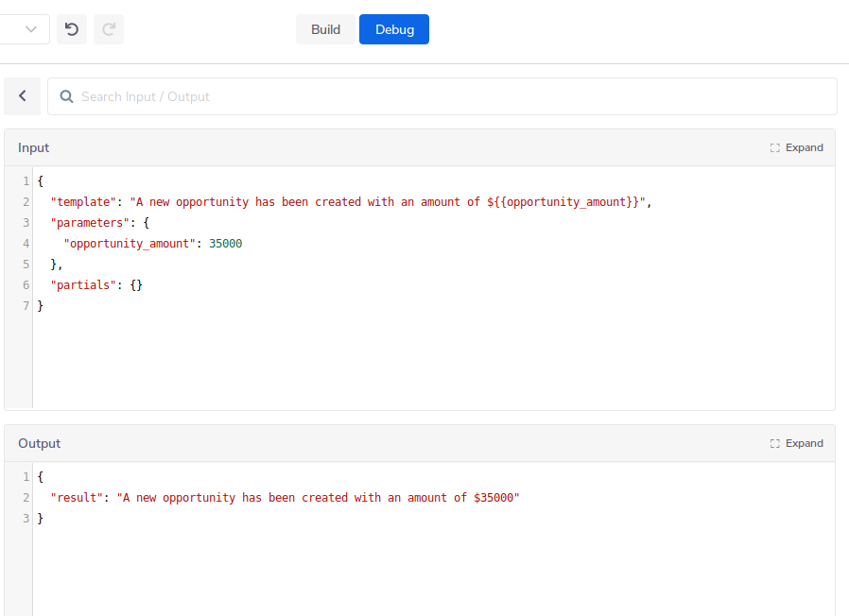Image resolution: width=849 pixels, height=616 pixels.
Task: Click the search magnifier icon
Action: [x=64, y=96]
